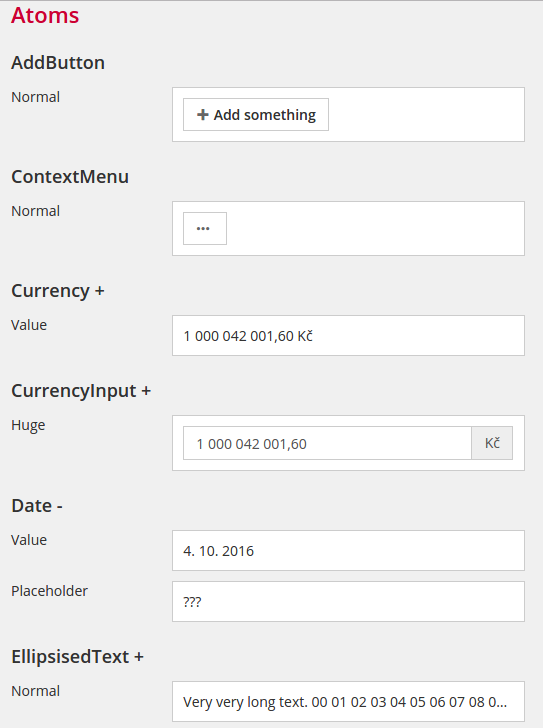
Task: Click the ??? placeholder date box
Action: coord(348,602)
